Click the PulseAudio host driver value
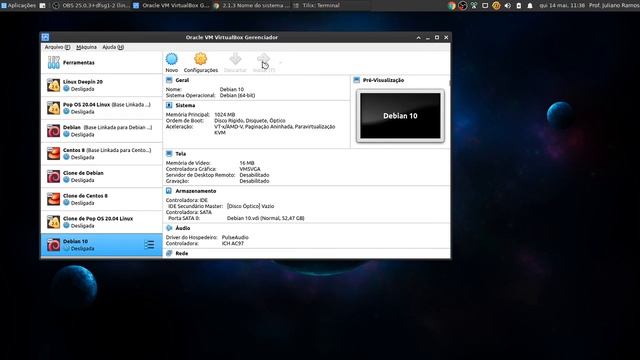Screen dimensions: 640x360 [x=235, y=237]
